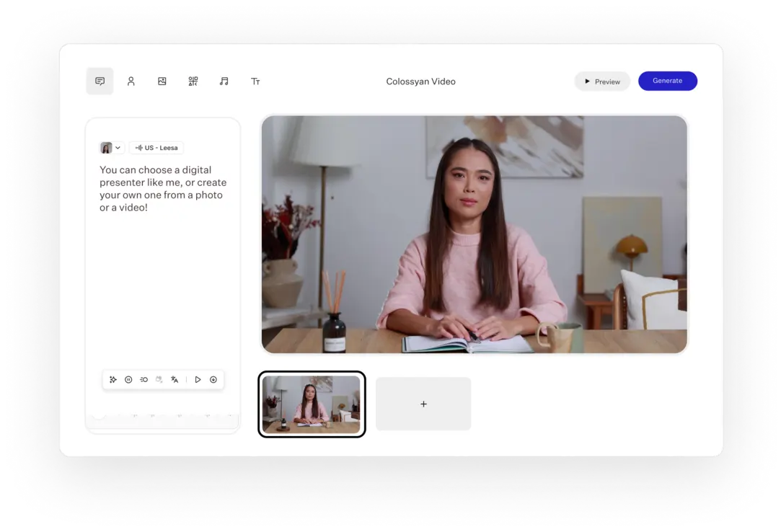Expand the avatar thumbnail picker
The width and height of the screenshot is (781, 532).
coord(106,147)
